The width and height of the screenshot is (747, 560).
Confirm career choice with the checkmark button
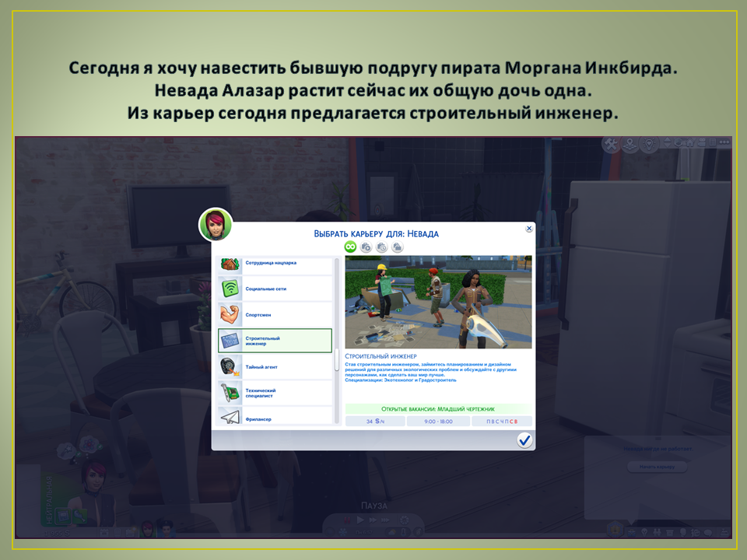click(524, 440)
